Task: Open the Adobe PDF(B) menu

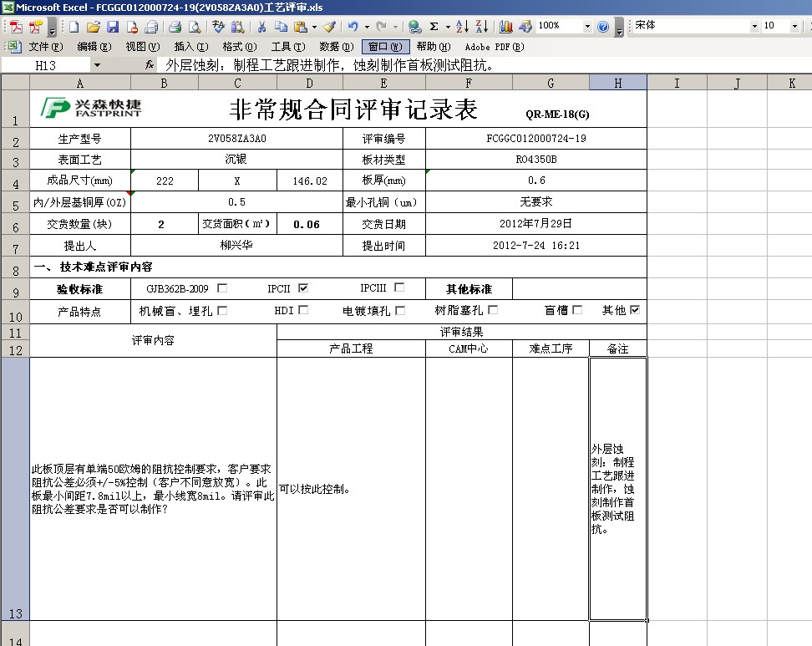Action: (x=494, y=47)
